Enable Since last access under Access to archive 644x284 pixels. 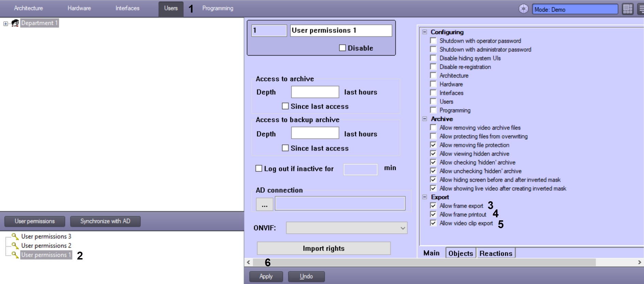(x=285, y=106)
